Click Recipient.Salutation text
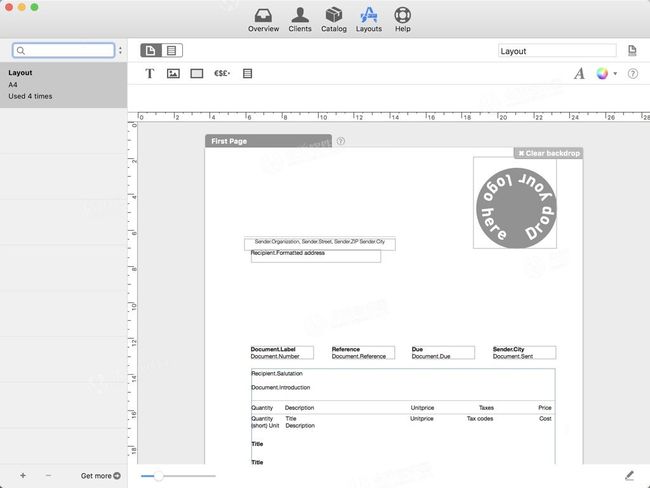This screenshot has width=650, height=488. coord(277,374)
